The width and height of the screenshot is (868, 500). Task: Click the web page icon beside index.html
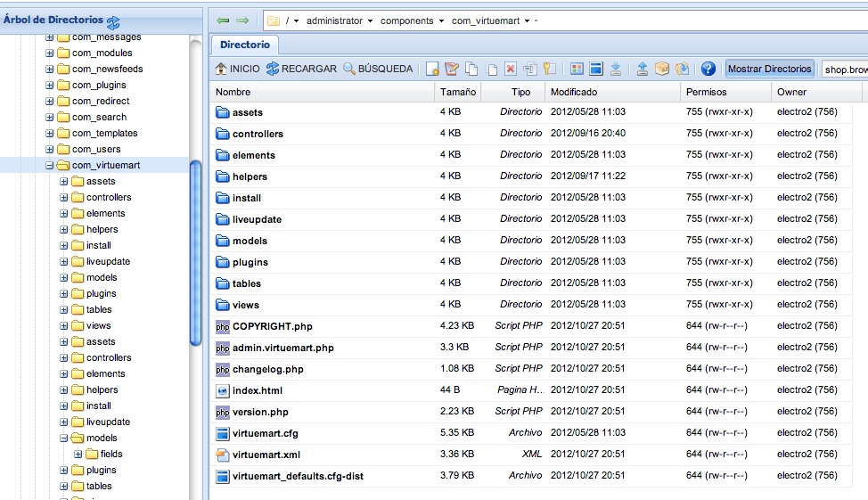point(223,391)
